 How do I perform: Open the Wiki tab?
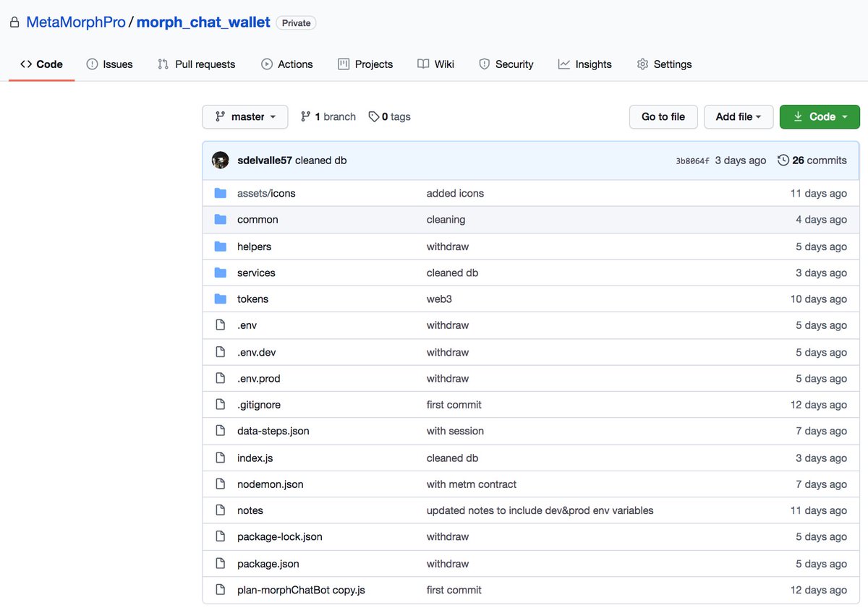click(436, 64)
